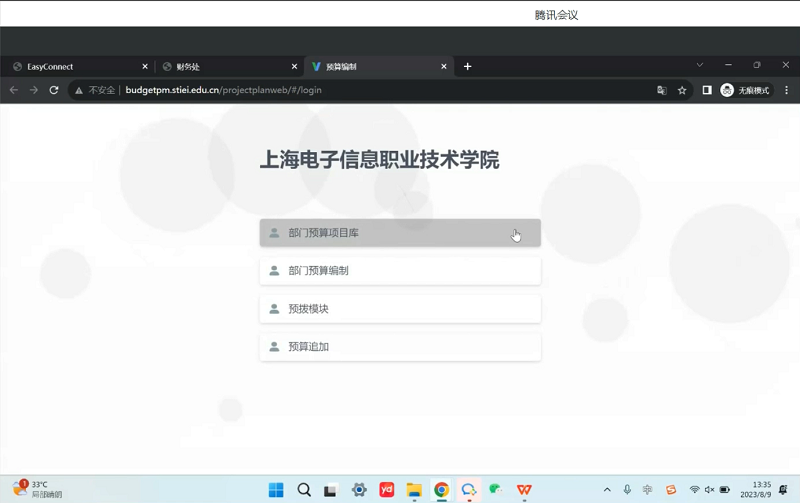The image size is (800, 503).
Task: Select the 预拨模块 entry
Action: pos(399,309)
